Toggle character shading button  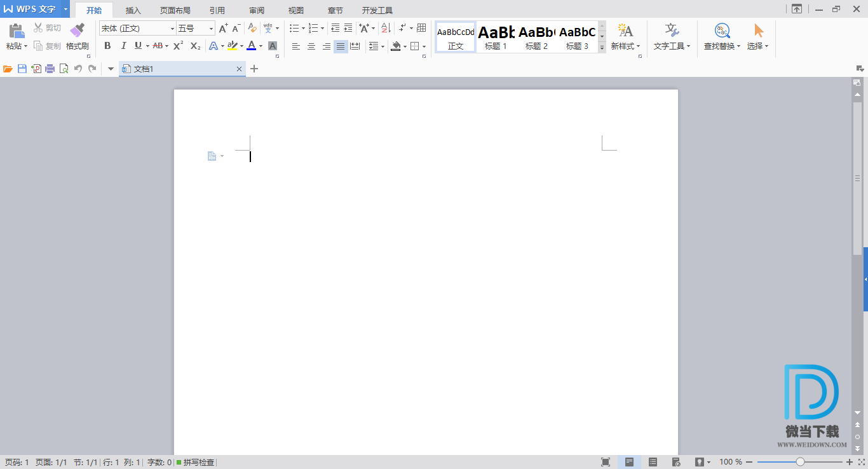tap(273, 46)
